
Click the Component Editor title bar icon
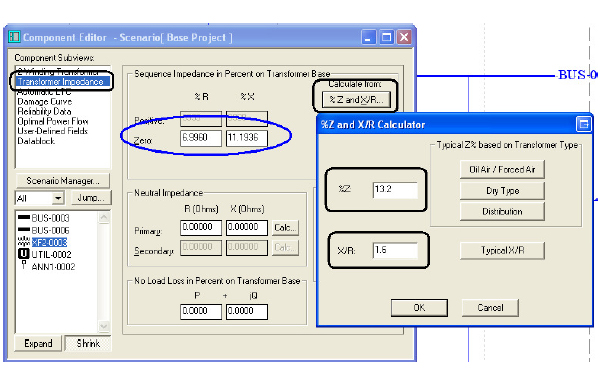(14, 37)
